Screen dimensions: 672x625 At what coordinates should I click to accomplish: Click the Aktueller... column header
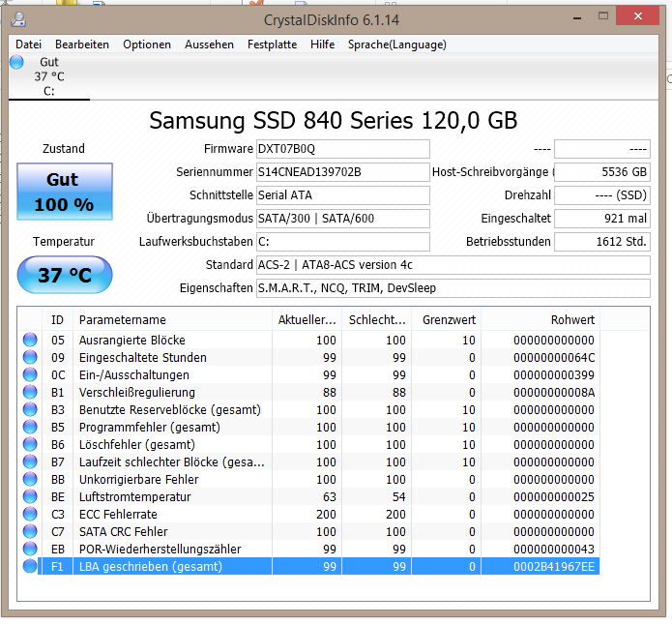pyautogui.click(x=307, y=320)
